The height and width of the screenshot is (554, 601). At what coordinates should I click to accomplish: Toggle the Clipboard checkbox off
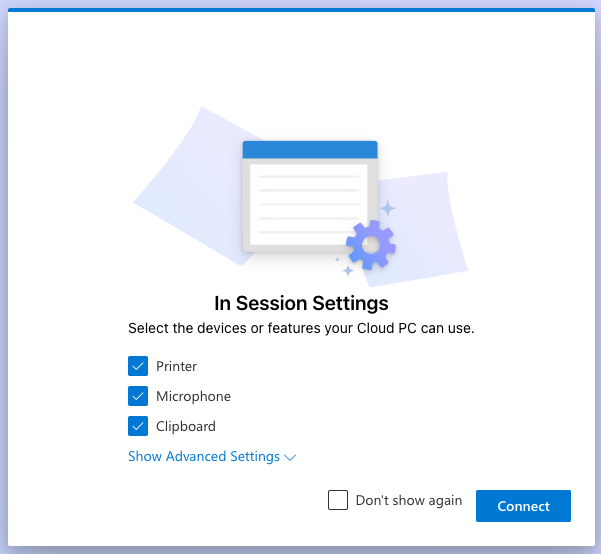138,426
